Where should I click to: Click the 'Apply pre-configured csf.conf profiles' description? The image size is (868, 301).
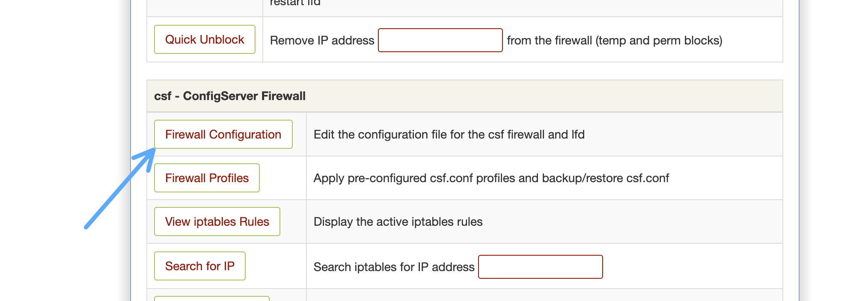click(x=491, y=178)
